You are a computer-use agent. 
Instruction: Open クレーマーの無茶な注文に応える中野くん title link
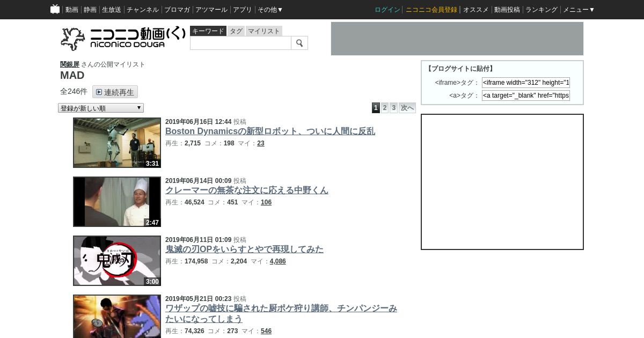click(x=247, y=190)
